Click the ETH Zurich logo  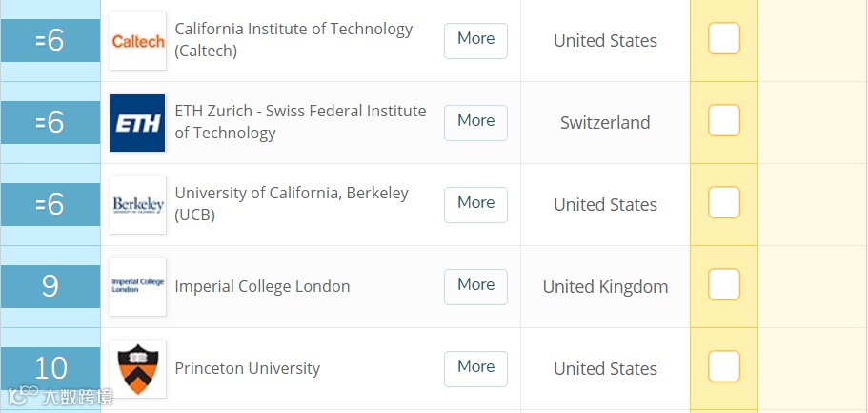[x=137, y=123]
